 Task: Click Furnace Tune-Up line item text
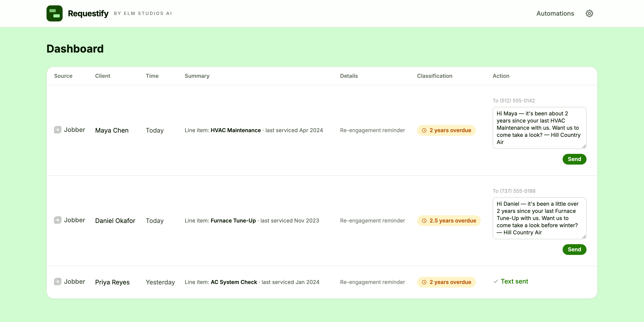tap(233, 220)
